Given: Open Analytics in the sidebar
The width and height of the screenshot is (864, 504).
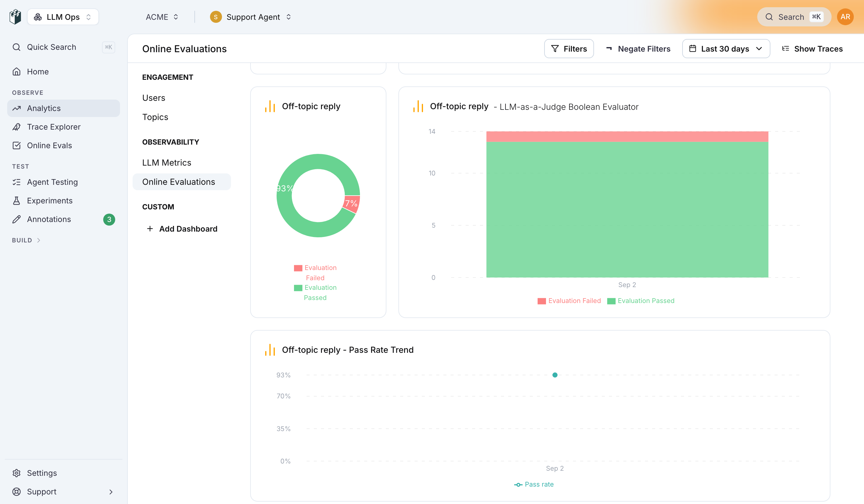Looking at the screenshot, I should (x=63, y=108).
